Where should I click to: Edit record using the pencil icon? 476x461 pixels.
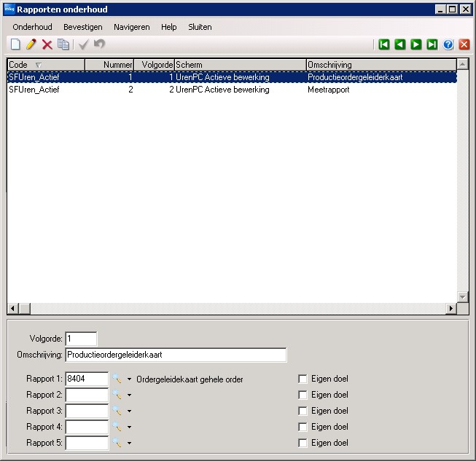tap(31, 44)
